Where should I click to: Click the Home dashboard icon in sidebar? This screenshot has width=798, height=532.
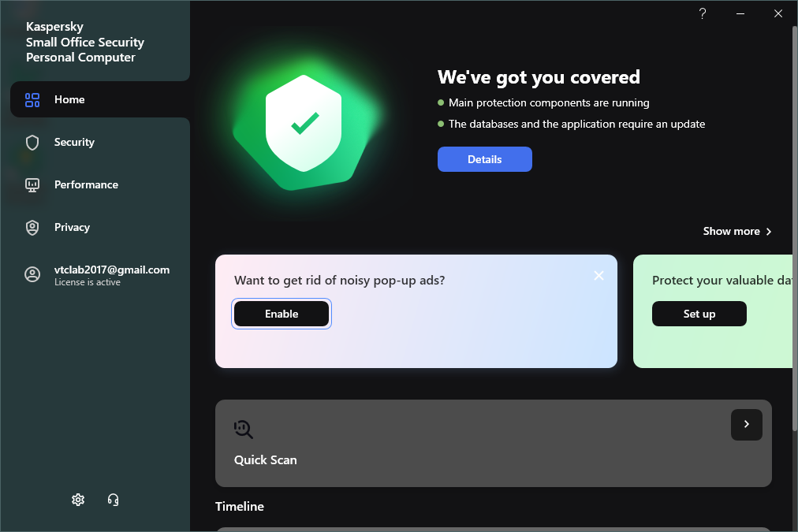coord(32,100)
